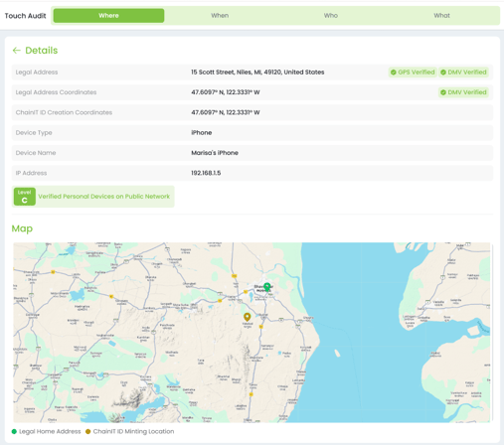Click the green Legal Home Address map pin
Screen dimensions: 504x445
[x=266, y=287]
